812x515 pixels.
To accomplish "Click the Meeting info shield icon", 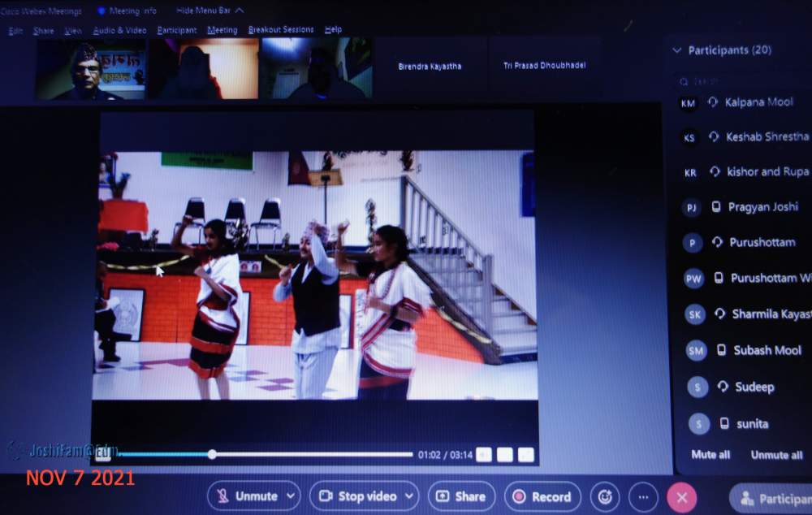I will point(101,11).
